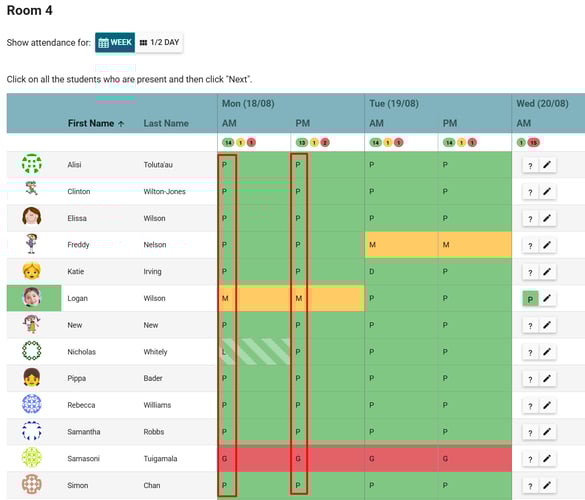Click the question mark status for Katie

(530, 272)
